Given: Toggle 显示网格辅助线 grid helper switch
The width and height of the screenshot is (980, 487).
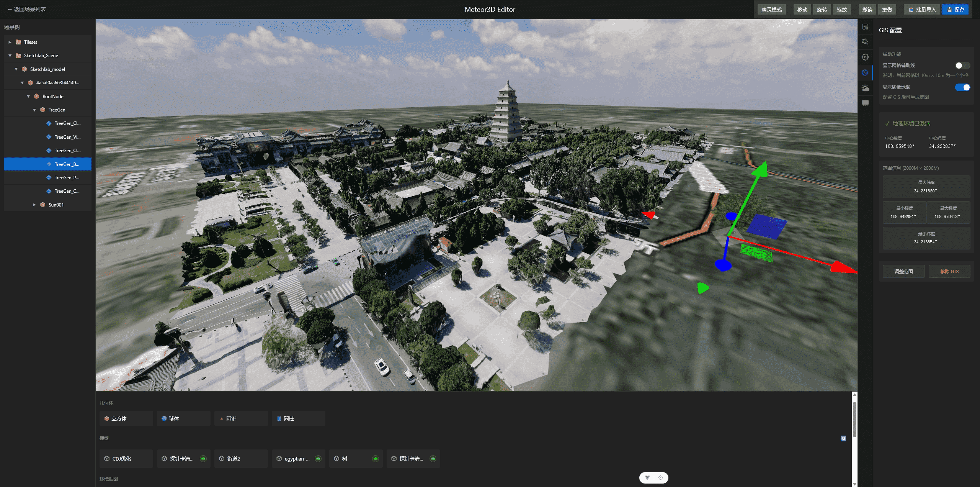Looking at the screenshot, I should click(x=962, y=66).
